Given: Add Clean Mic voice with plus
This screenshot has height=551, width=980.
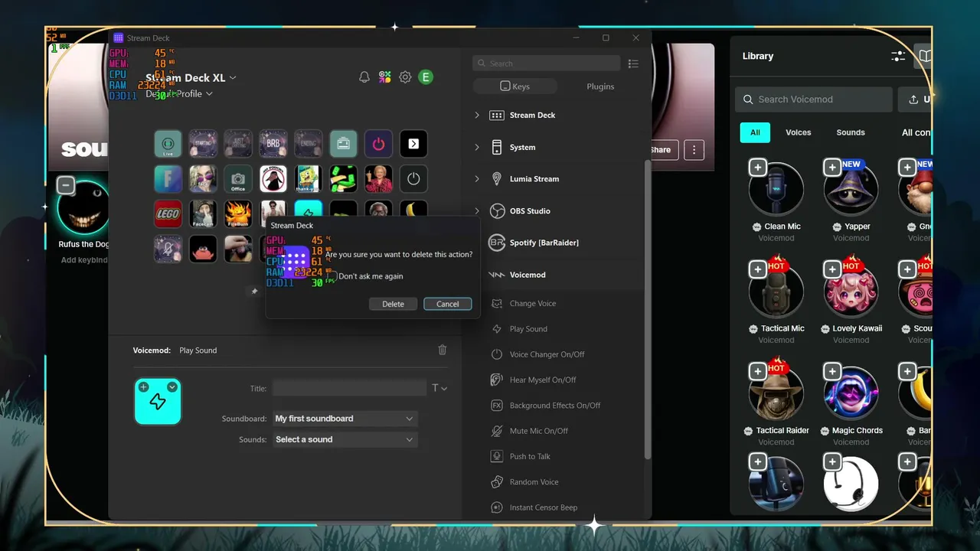Looking at the screenshot, I should (x=757, y=167).
